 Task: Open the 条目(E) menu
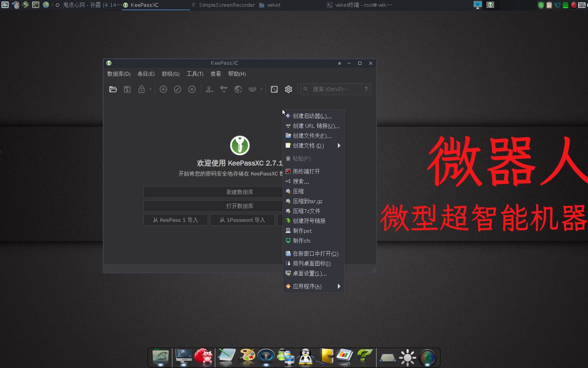(146, 74)
